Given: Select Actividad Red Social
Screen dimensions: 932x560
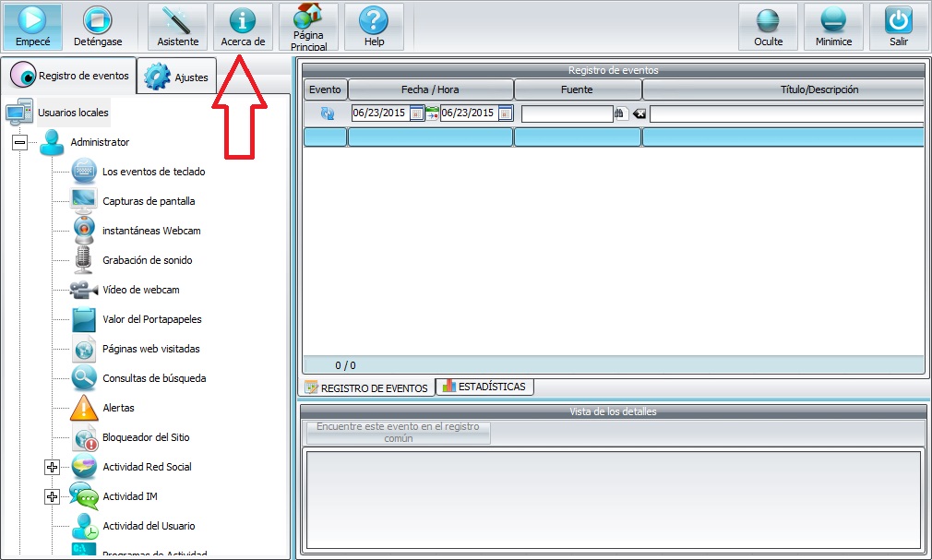Looking at the screenshot, I should 147,467.
